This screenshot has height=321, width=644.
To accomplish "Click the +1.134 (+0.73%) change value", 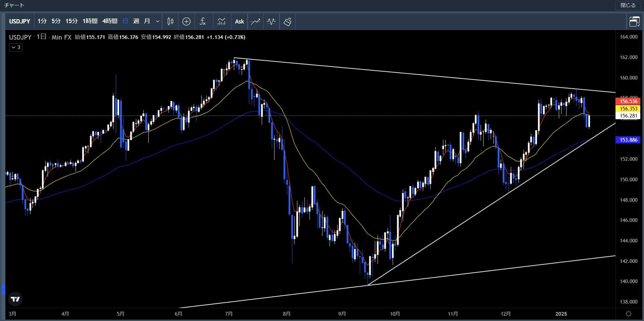I will 226,37.
